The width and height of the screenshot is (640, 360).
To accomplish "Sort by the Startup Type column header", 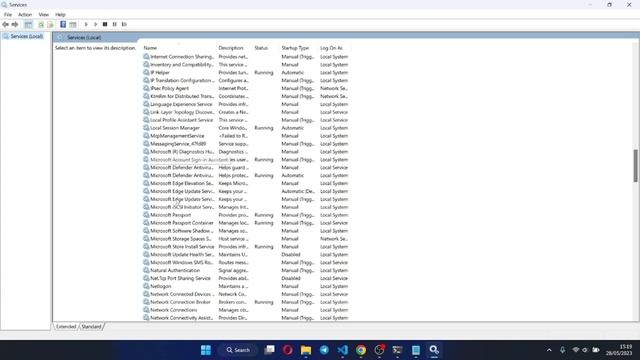I will [x=299, y=48].
